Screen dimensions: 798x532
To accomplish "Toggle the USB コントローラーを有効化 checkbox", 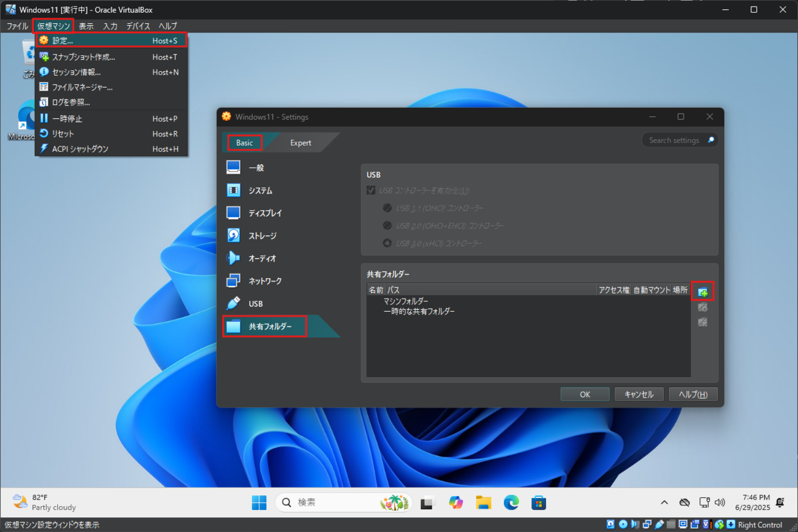I will [x=371, y=190].
